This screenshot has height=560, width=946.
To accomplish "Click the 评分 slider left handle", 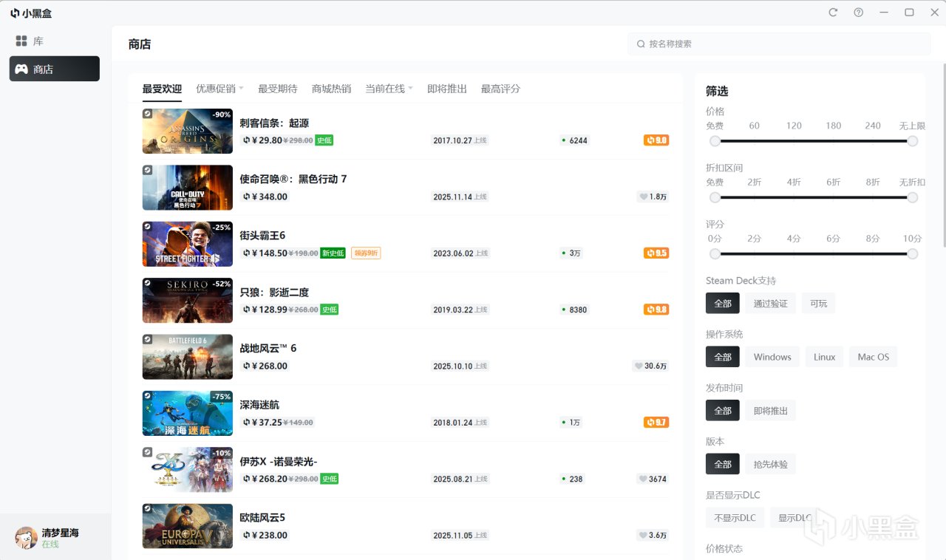I will [x=715, y=253].
